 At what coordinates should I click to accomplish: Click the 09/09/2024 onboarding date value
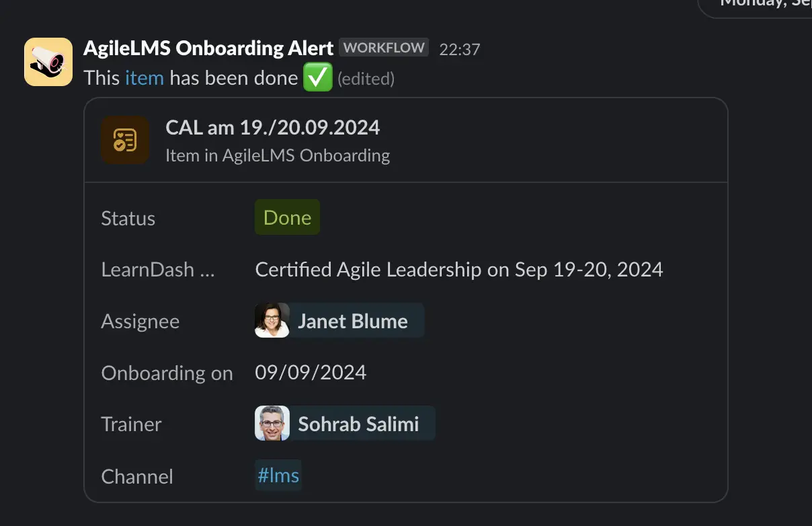[x=311, y=373]
